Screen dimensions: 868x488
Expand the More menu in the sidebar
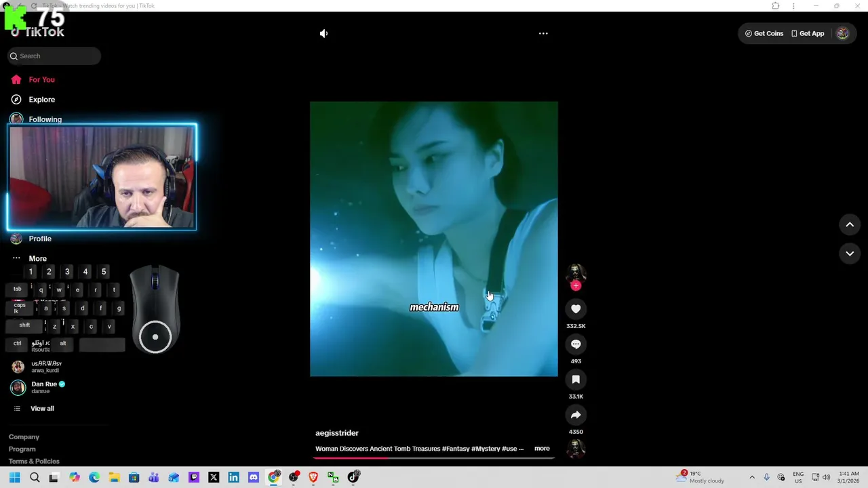37,258
